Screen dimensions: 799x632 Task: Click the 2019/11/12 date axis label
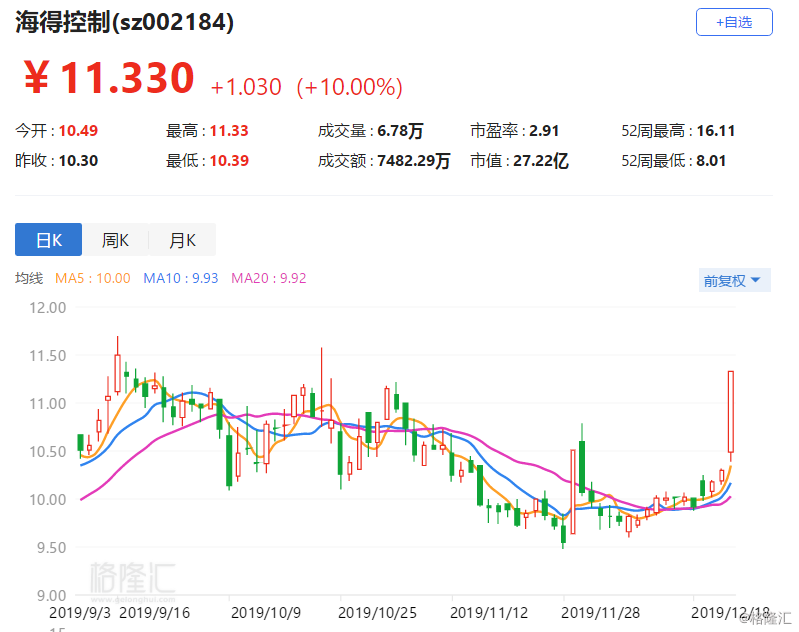[x=489, y=613]
